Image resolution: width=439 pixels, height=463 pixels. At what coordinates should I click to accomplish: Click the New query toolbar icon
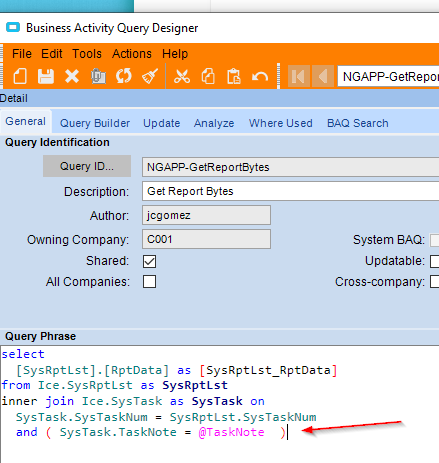[20, 76]
